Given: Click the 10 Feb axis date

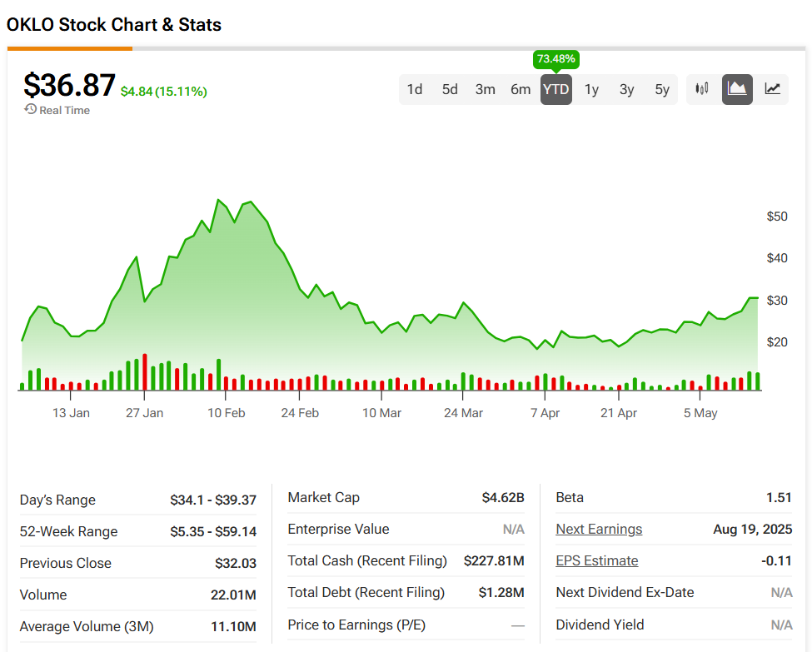Looking at the screenshot, I should tap(227, 413).
